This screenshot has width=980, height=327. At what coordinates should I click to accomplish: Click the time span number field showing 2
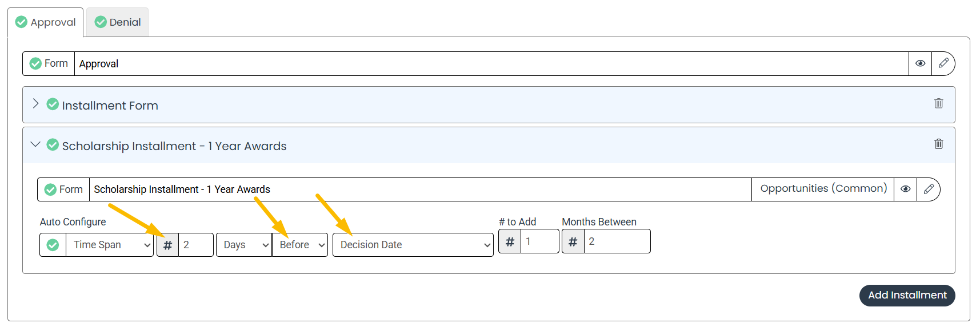point(196,245)
